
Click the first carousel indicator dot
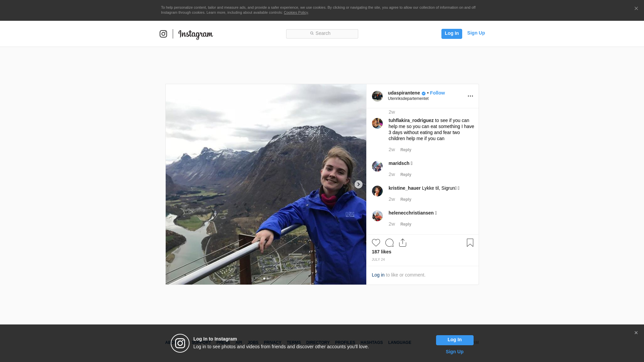(264, 279)
